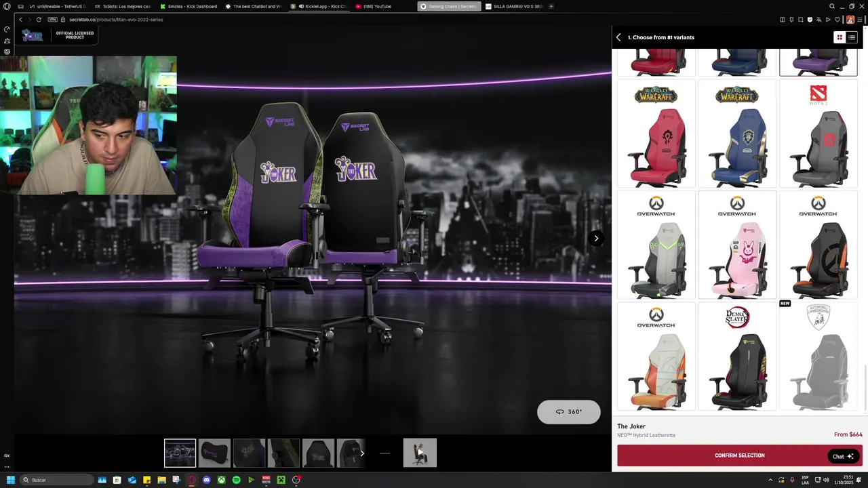Open the Chat widget
Image resolution: width=868 pixels, height=488 pixels.
(844, 456)
